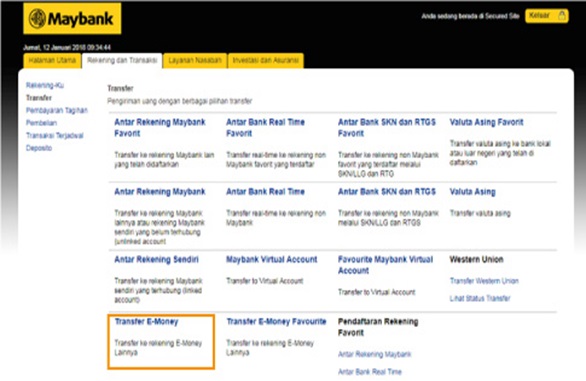Open Rekening-Ku in the sidebar
The height and width of the screenshot is (381, 586).
(x=45, y=85)
